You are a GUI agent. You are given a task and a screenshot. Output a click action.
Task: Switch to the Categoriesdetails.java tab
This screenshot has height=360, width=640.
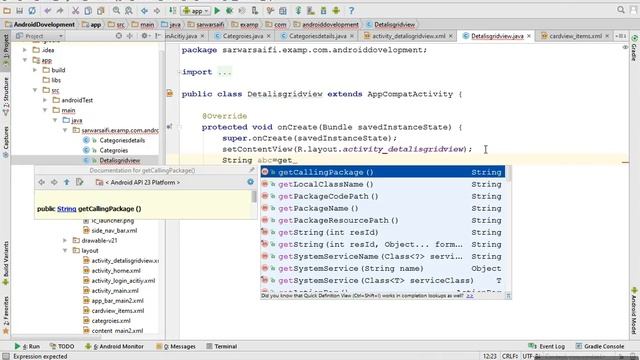click(318, 36)
